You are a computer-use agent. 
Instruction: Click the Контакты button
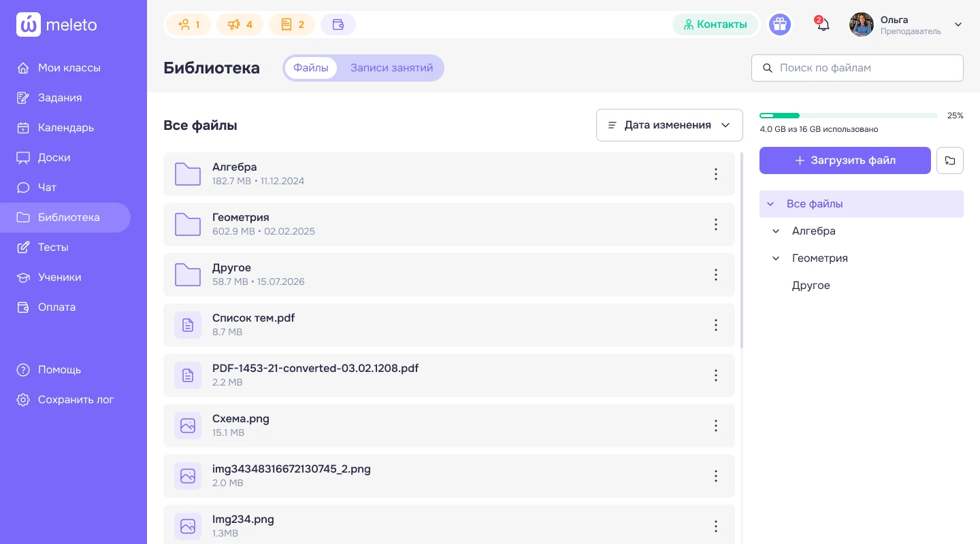pos(715,24)
